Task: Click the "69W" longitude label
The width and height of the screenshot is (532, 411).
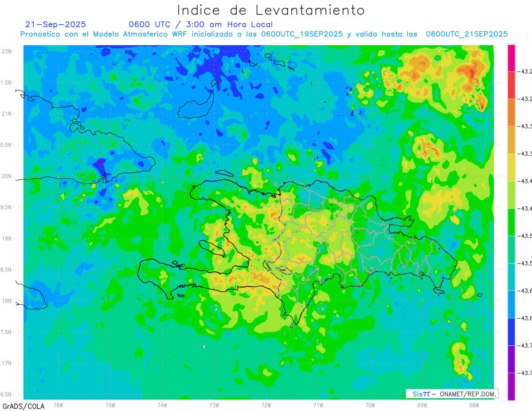Action: 422,405
